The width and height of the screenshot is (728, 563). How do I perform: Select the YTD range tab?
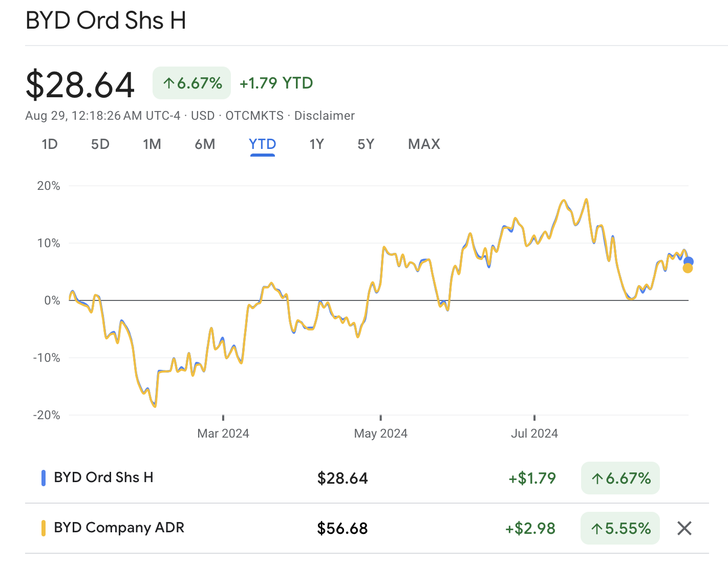(x=263, y=144)
